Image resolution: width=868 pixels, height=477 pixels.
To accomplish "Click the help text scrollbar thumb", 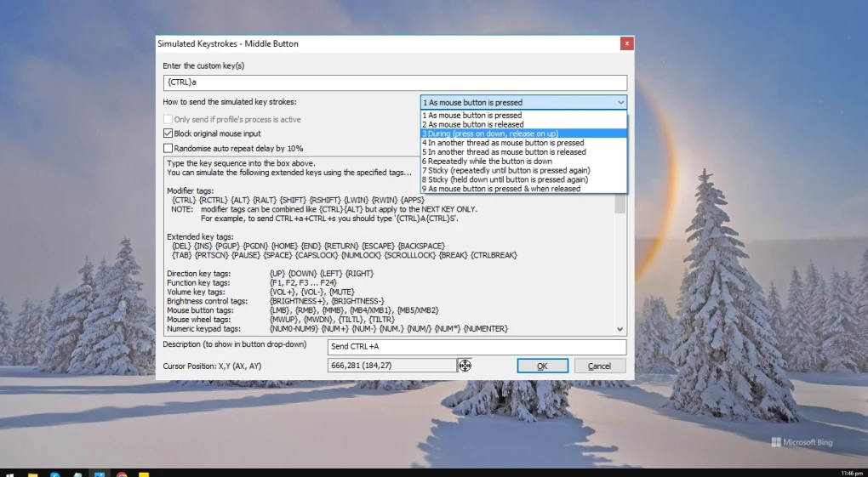I will tap(620, 203).
